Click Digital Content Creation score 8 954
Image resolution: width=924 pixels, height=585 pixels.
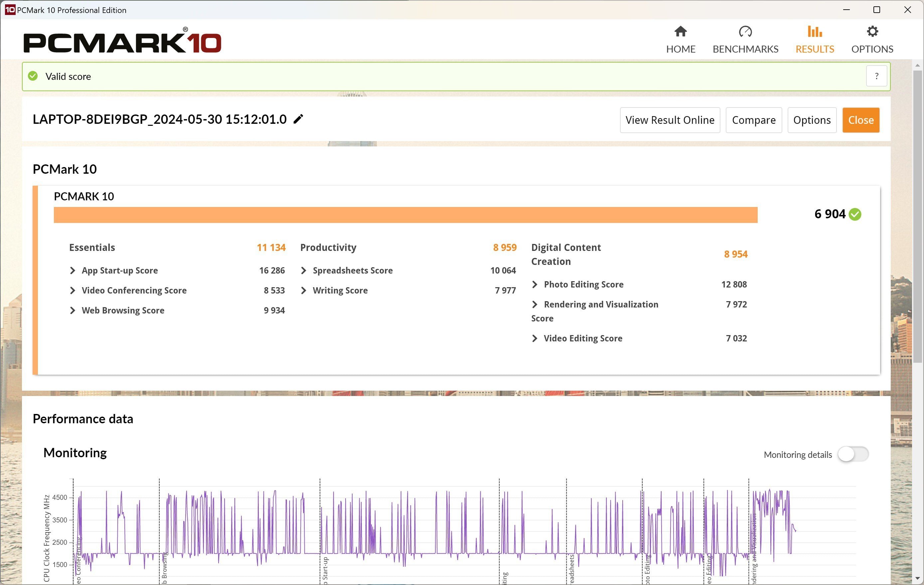coord(736,254)
